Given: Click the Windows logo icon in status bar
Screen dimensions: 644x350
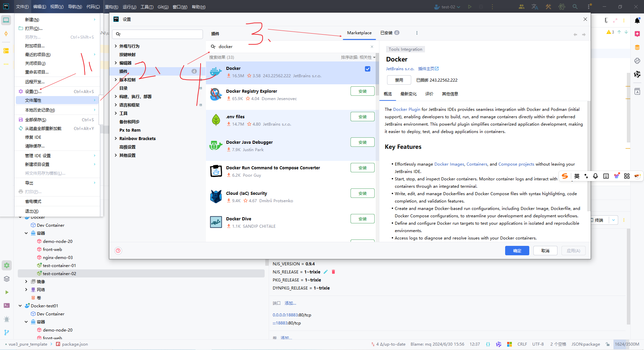Looking at the screenshot, I should [509, 344].
